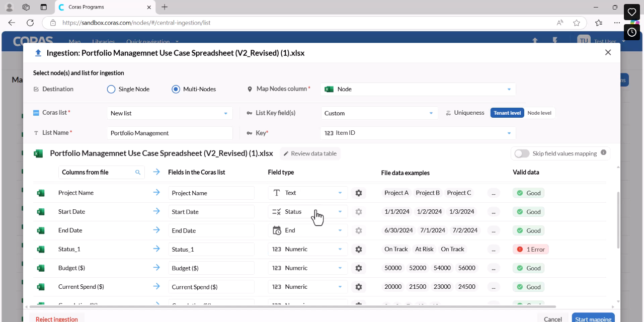Switch uniqueness to Node level

[539, 113]
